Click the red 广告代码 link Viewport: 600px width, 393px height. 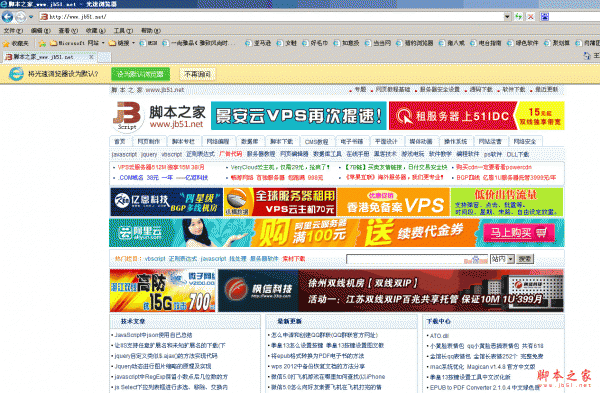[230, 154]
